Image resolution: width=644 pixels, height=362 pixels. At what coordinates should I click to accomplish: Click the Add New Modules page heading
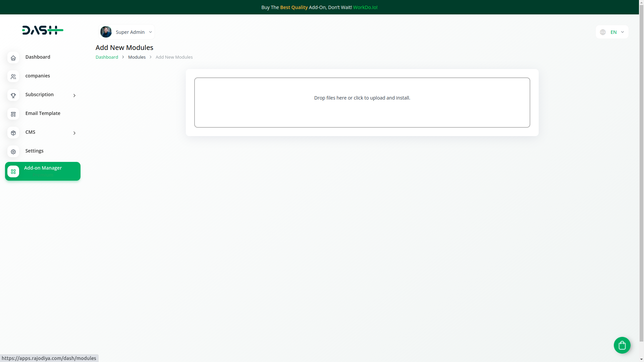pos(124,48)
